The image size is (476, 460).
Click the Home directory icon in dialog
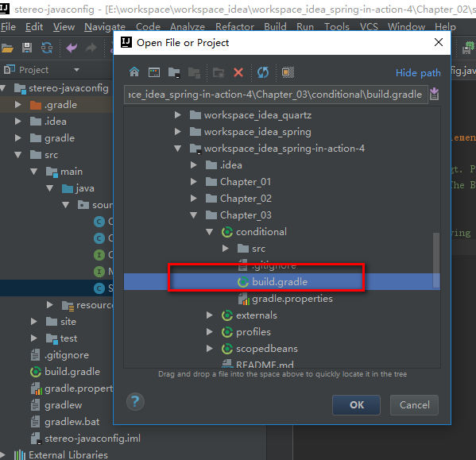[x=134, y=72]
